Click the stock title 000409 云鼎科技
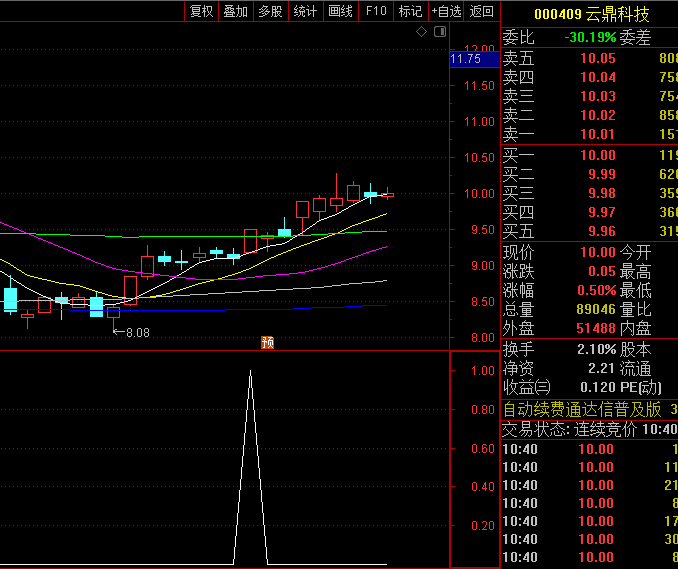 pyautogui.click(x=591, y=14)
